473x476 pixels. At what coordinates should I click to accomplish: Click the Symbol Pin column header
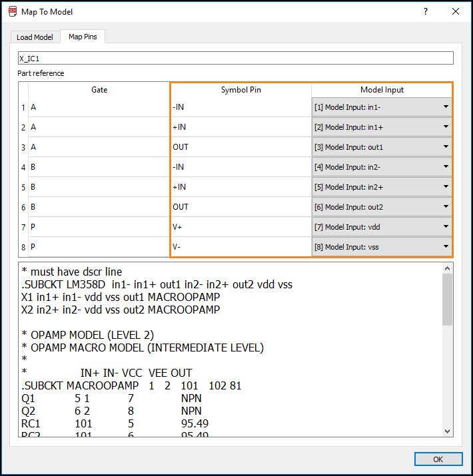(240, 90)
